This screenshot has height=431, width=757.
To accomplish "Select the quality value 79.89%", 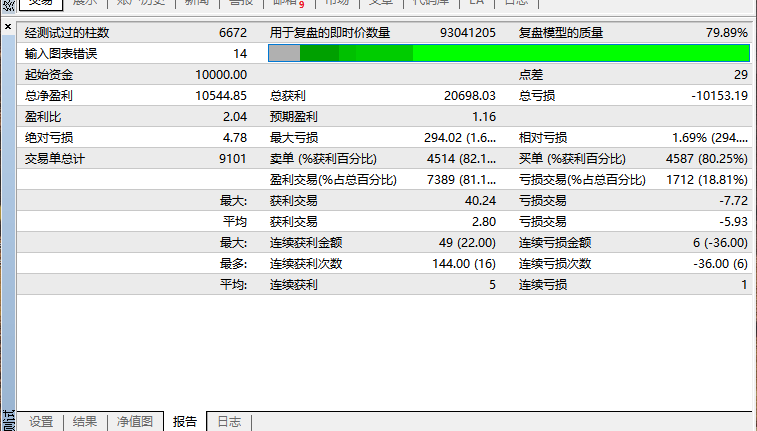I will [x=727, y=33].
